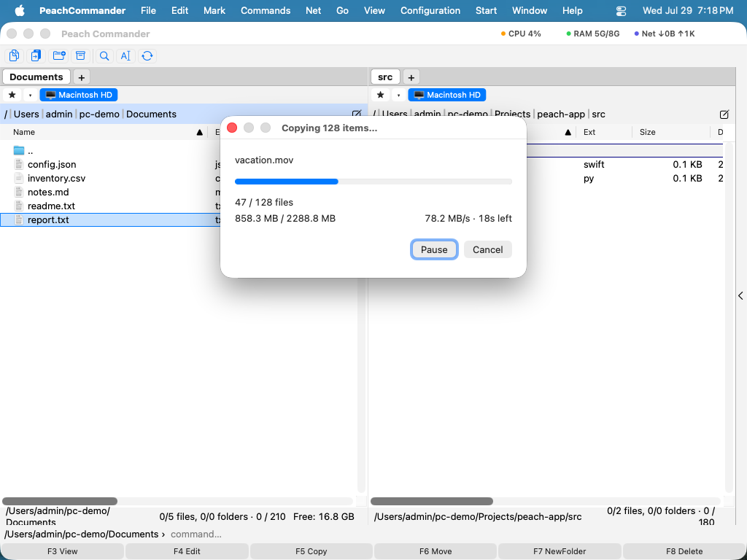The width and height of the screenshot is (747, 560).
Task: Click the right panel horizontal scrollbar
Action: 432,501
